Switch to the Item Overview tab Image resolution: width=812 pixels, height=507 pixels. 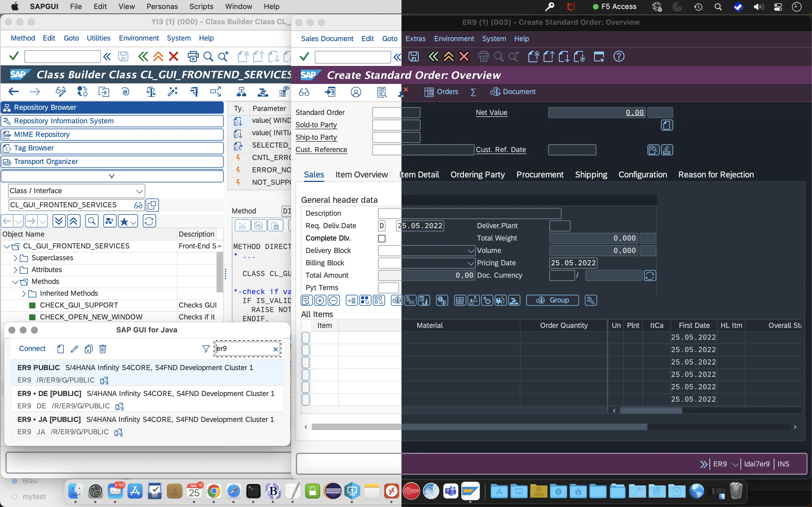click(x=361, y=175)
